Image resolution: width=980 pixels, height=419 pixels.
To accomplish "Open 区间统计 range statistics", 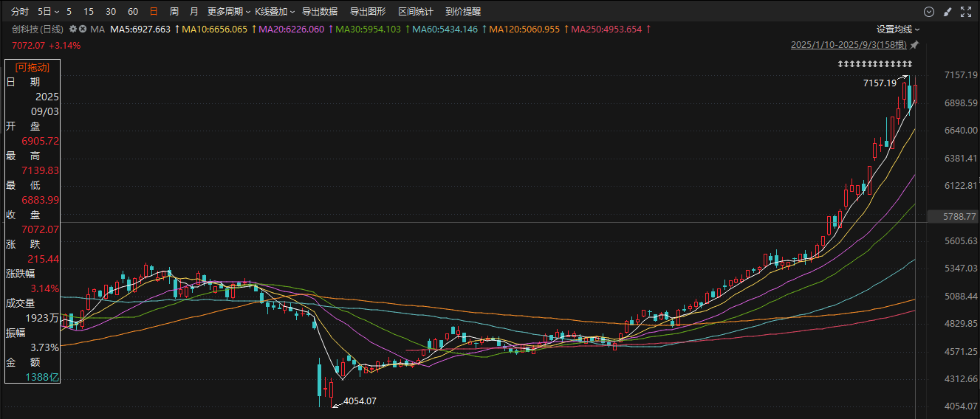I will tap(416, 12).
